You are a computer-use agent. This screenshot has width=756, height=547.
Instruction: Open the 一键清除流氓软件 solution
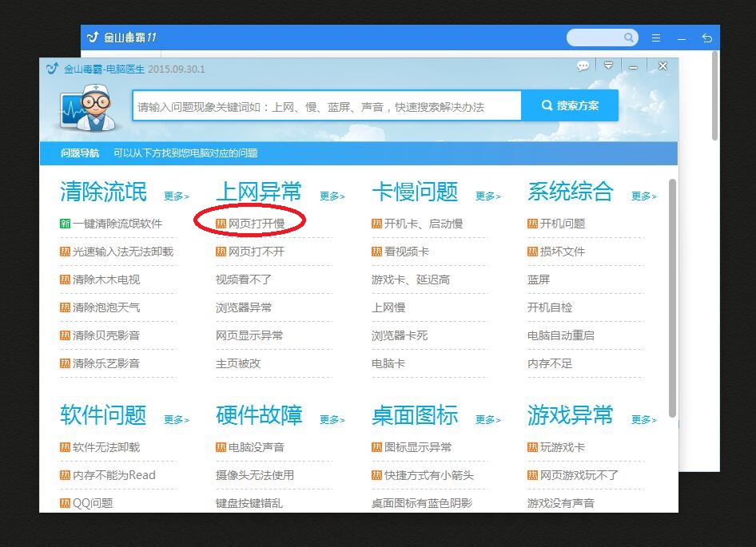coord(117,224)
